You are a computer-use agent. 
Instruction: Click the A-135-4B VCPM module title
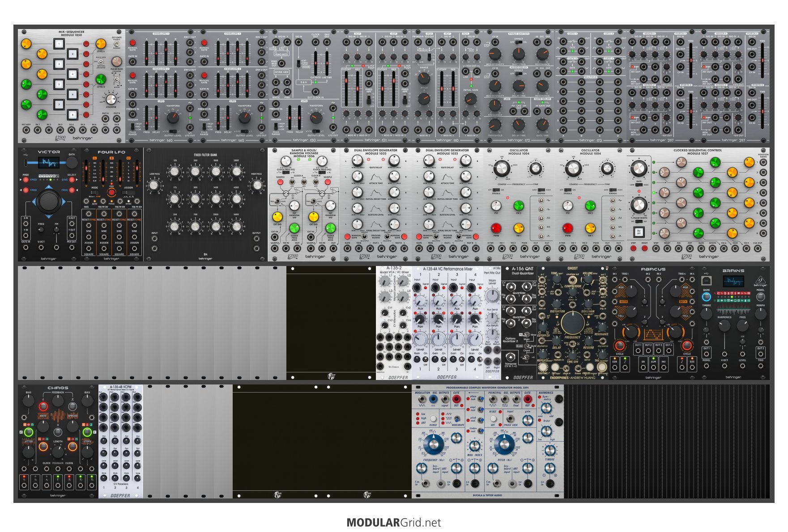(120, 387)
